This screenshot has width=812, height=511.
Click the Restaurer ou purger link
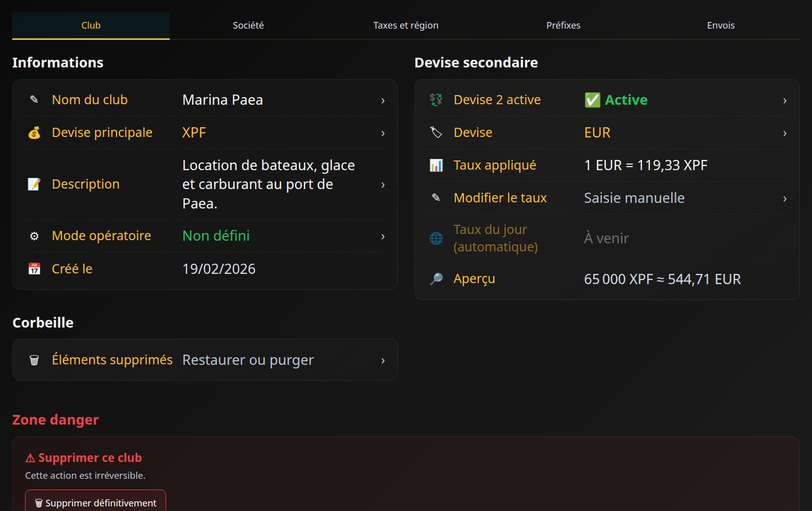pyautogui.click(x=248, y=360)
